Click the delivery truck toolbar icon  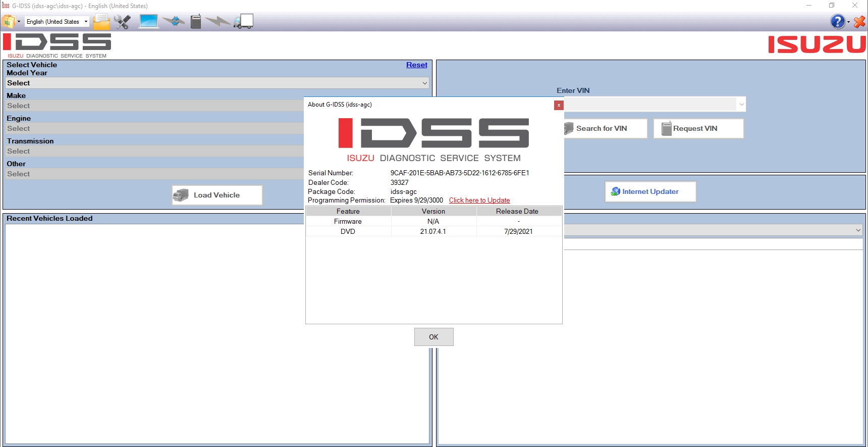click(243, 21)
